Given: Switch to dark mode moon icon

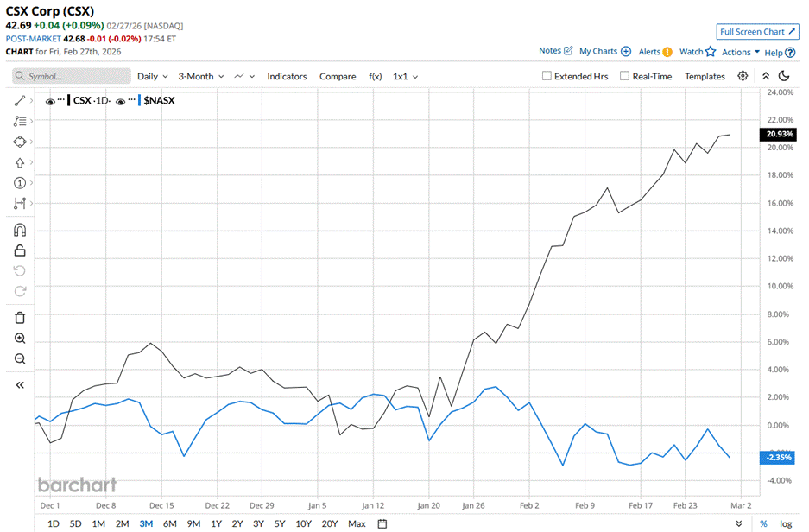Looking at the screenshot, I should coord(784,76).
